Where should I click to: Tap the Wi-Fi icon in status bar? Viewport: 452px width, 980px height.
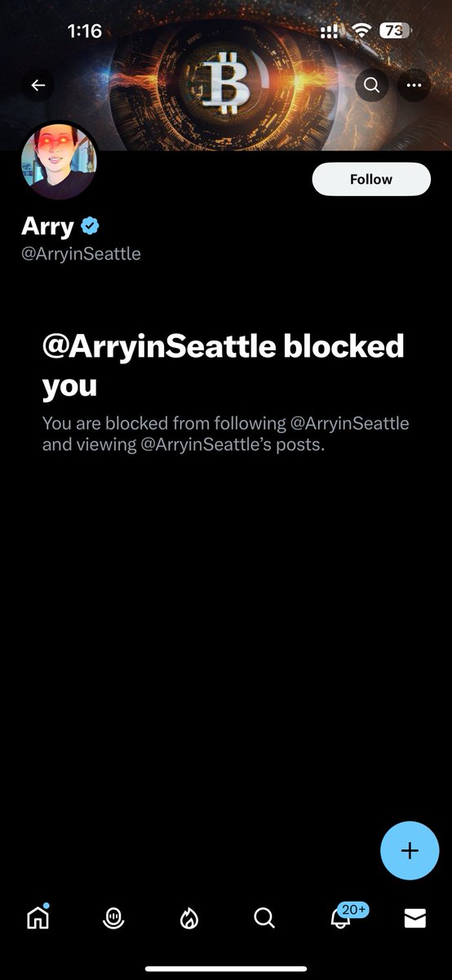click(361, 31)
